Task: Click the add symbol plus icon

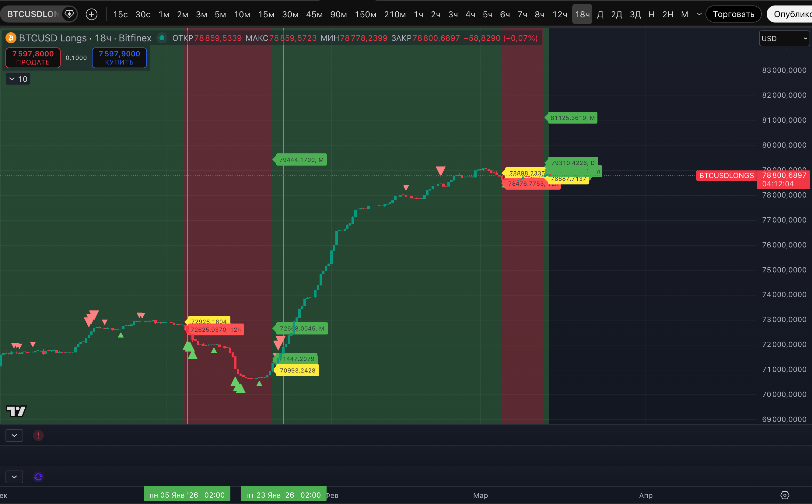Action: 91,14
